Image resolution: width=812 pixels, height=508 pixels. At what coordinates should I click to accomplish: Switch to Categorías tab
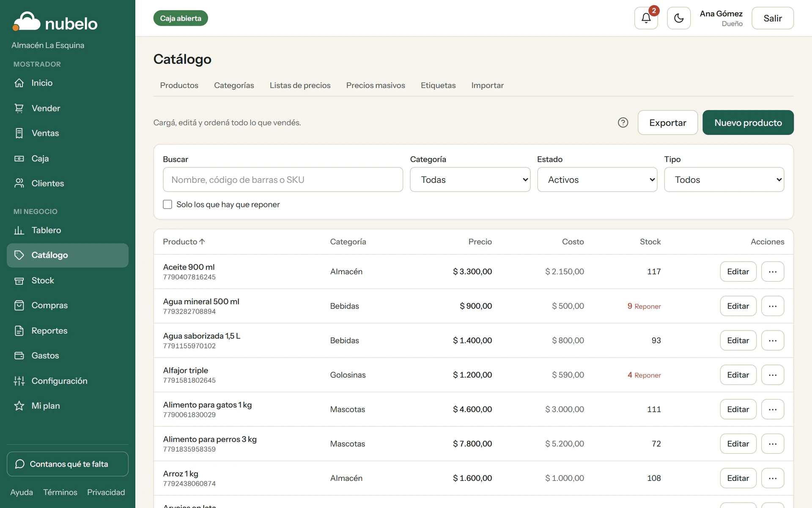click(x=234, y=86)
